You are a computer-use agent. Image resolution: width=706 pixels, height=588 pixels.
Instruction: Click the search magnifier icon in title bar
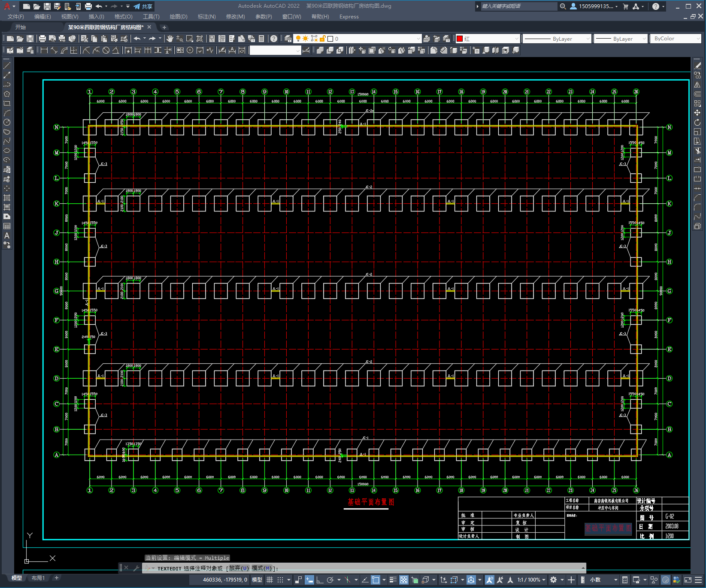pos(563,6)
